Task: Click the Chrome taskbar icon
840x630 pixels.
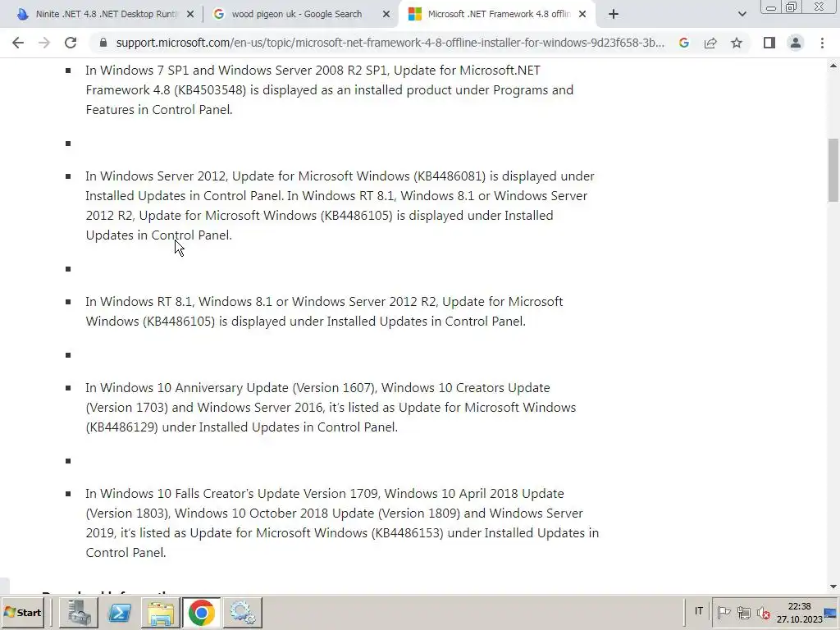Action: click(202, 612)
